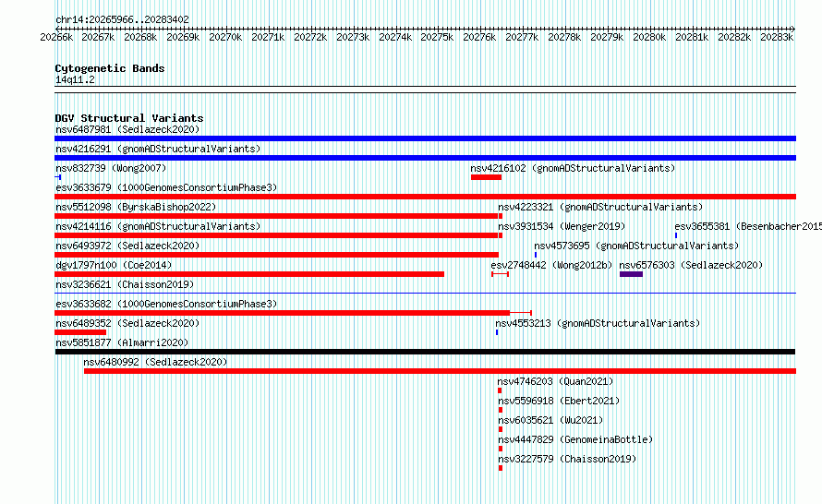Click the 20276k ruler tick label

pos(479,37)
